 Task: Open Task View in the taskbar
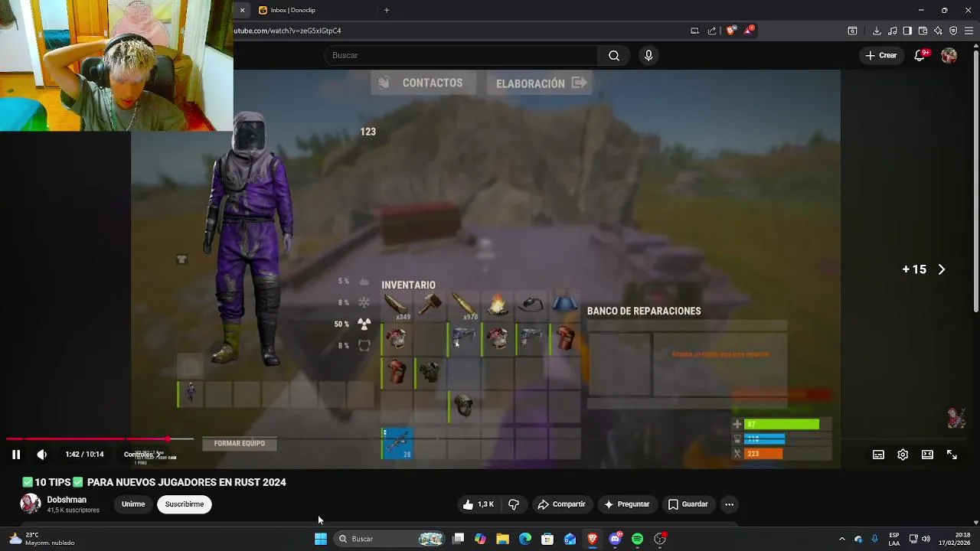coord(458,539)
